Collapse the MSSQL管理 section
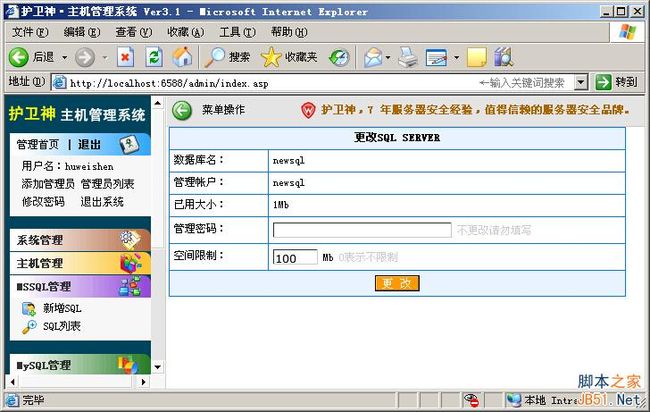 (80, 286)
